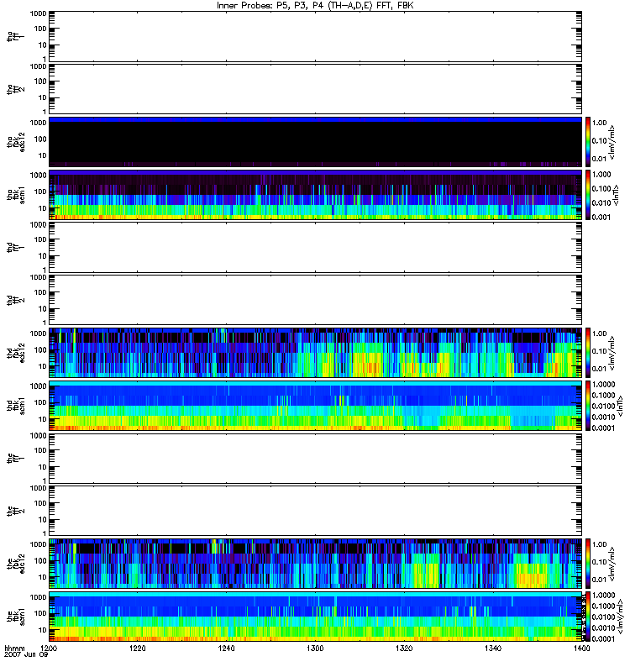Click the 'tha fbk edc12' y-axis title
The height and width of the screenshot is (672, 630).
coord(16,142)
